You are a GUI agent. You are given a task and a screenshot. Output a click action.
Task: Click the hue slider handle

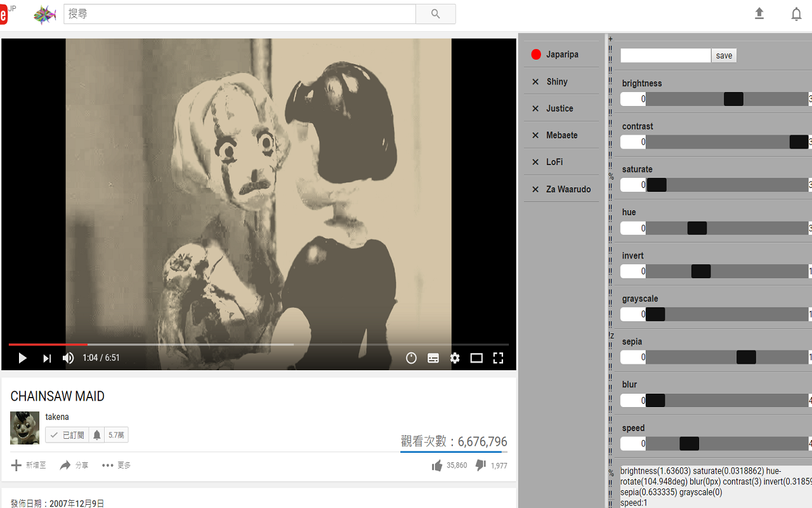click(x=697, y=228)
